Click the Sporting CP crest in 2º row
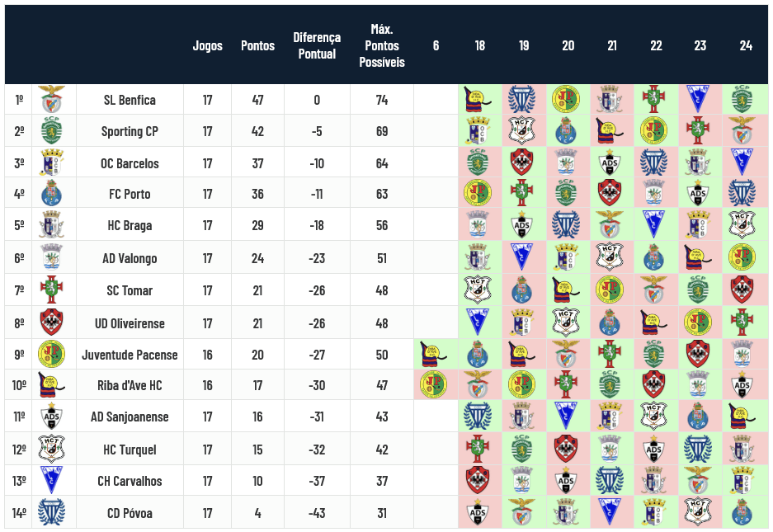The height and width of the screenshot is (532, 773). pyautogui.click(x=54, y=131)
